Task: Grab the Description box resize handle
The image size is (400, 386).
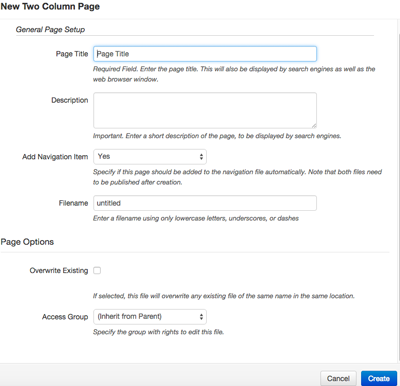Action: tap(314, 125)
